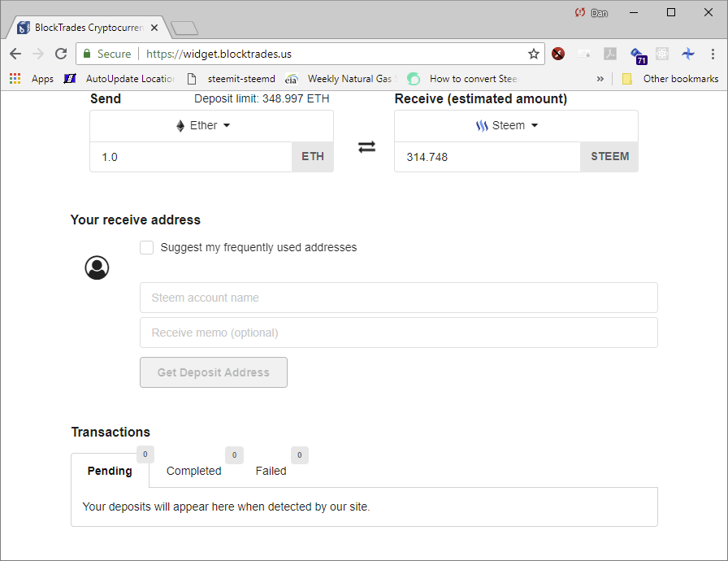Screen dimensions: 728x561
Task: Click the atom-shaped extension icon
Action: tap(662, 54)
